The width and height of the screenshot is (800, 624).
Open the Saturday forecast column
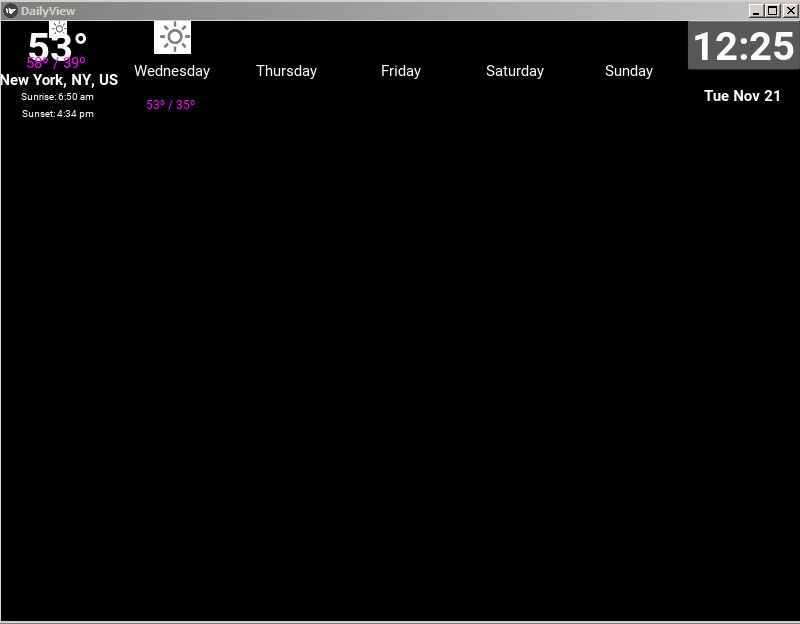pos(515,71)
